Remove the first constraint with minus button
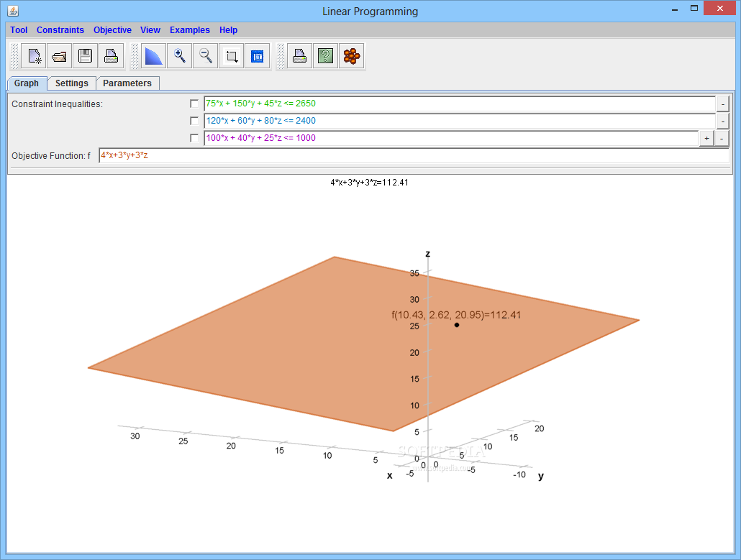The image size is (741, 560). pos(722,104)
